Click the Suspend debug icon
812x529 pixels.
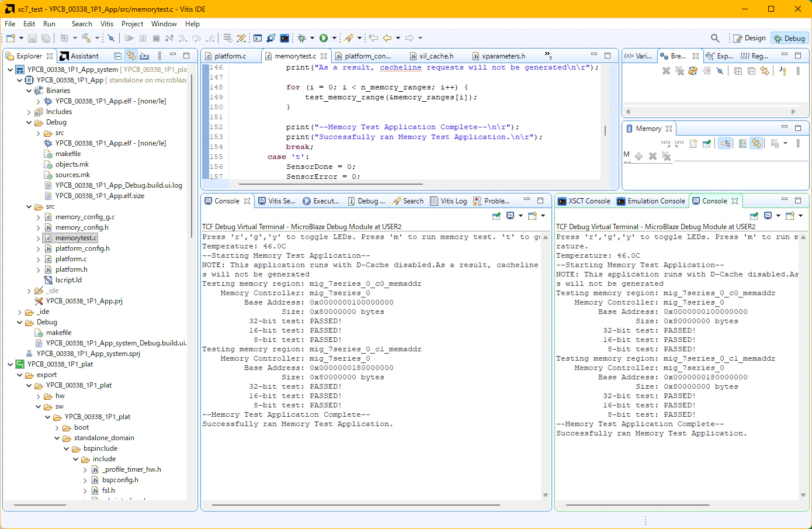pyautogui.click(x=143, y=38)
